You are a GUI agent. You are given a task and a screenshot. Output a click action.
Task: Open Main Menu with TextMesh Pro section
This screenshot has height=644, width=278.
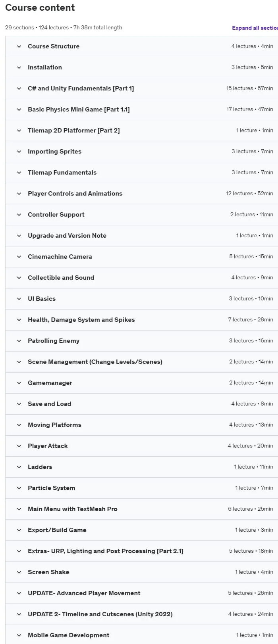141,509
